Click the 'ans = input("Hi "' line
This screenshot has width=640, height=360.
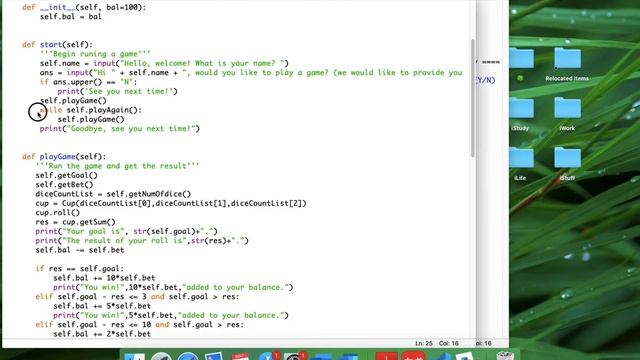251,73
